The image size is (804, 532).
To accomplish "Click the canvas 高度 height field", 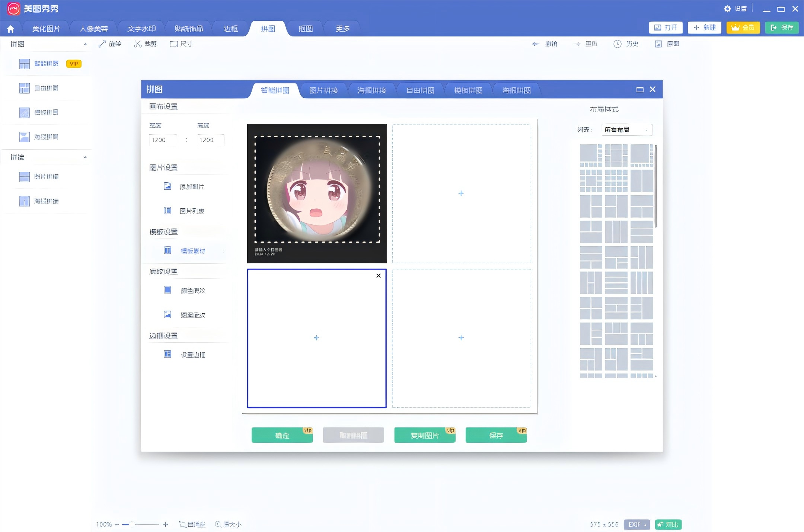I will (x=211, y=140).
